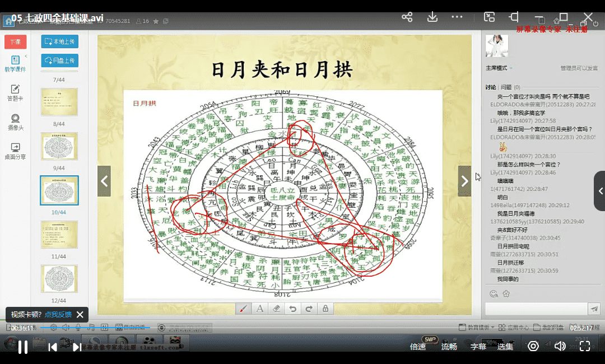The width and height of the screenshot is (605, 364).
Task: Click the 点我反馈 feedback link
Action: point(59,315)
